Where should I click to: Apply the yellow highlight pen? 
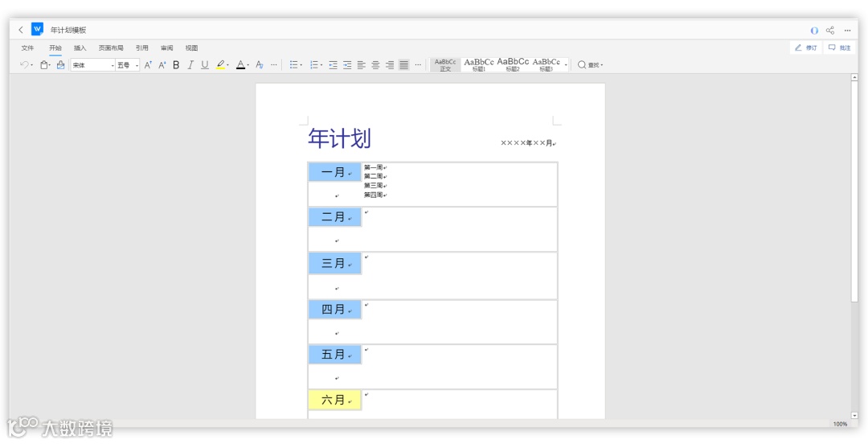(220, 65)
